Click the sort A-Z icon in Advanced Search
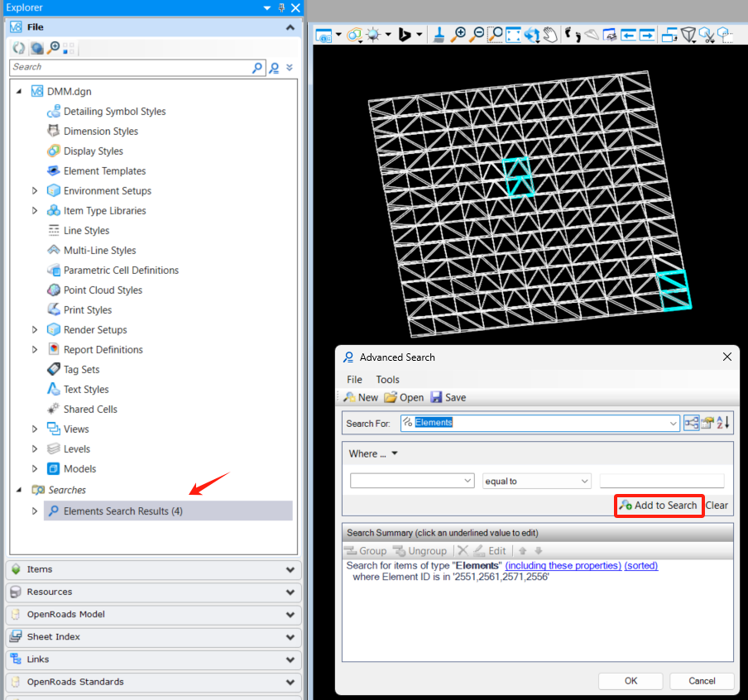Screen dimensions: 748x700 coord(723,423)
